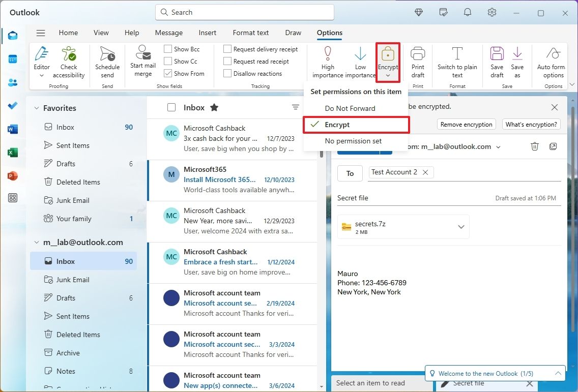Check Request delivery receipt
Screen dimensions: 578x392
click(227, 49)
